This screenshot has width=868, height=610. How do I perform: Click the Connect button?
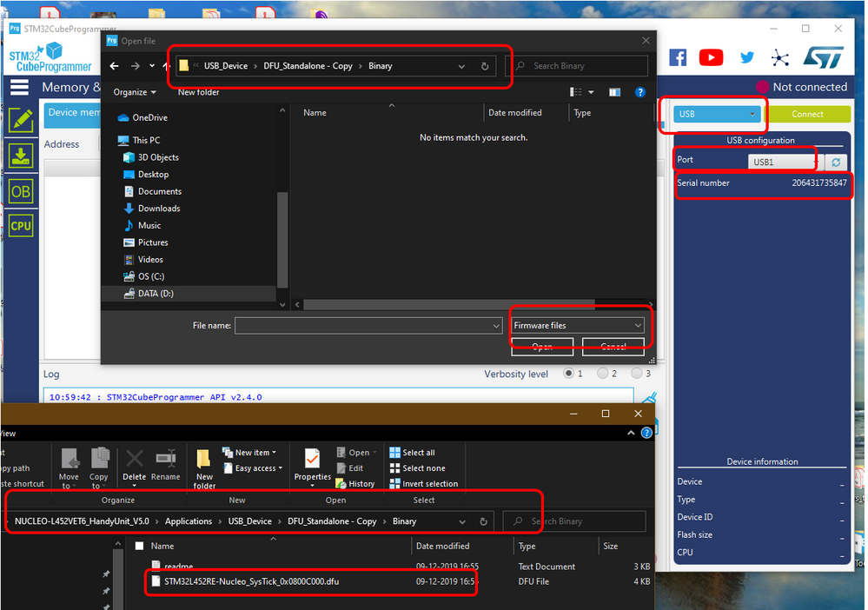coord(807,114)
